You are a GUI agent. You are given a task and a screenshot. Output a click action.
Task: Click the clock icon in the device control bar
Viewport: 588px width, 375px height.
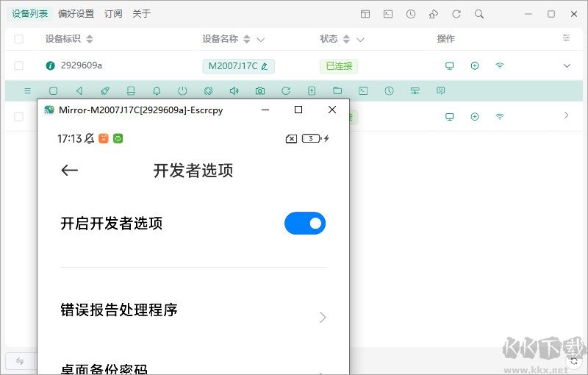389,90
